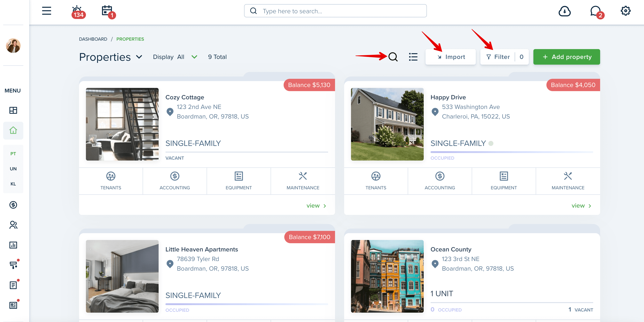Click Little Heaven Apartments title

pos(202,249)
